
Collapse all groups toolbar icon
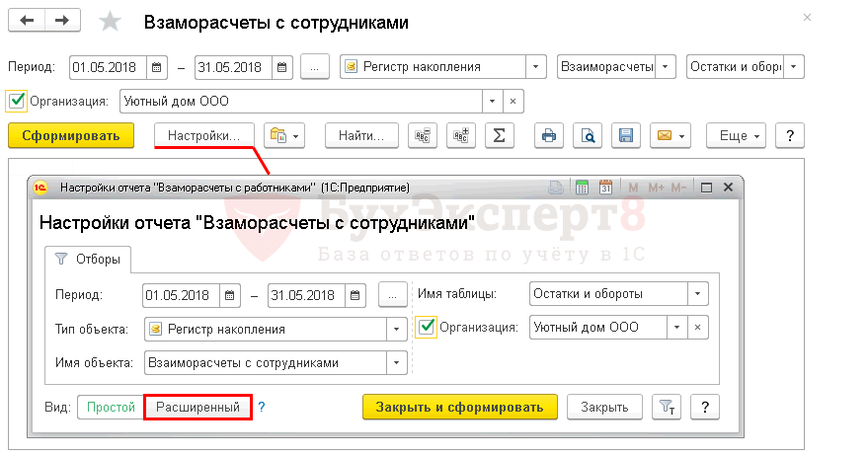423,135
